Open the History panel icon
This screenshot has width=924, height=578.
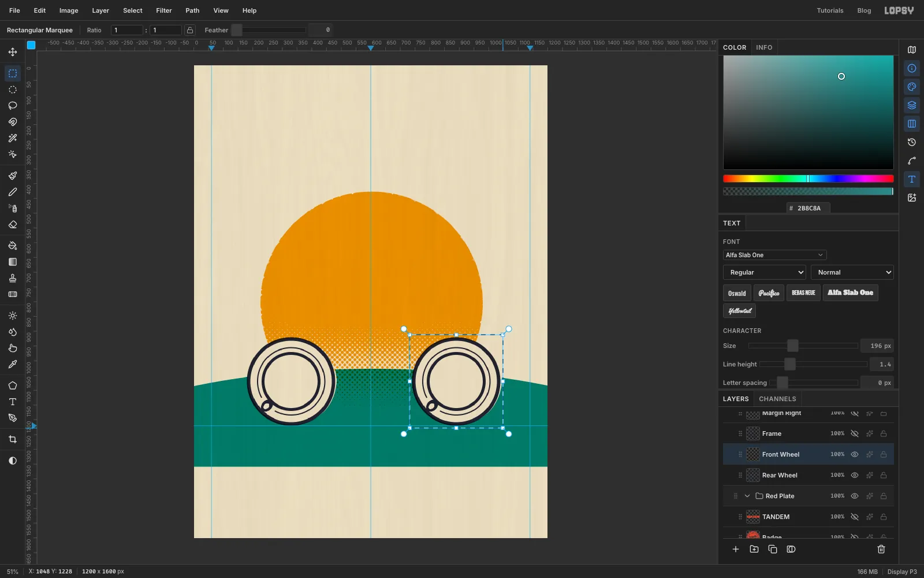pyautogui.click(x=912, y=142)
